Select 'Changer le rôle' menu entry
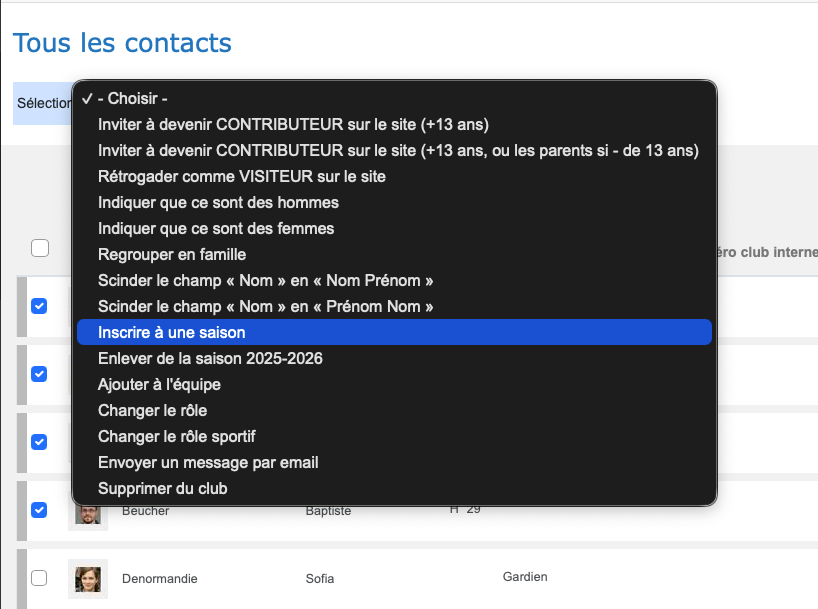This screenshot has height=609, width=818. [152, 410]
